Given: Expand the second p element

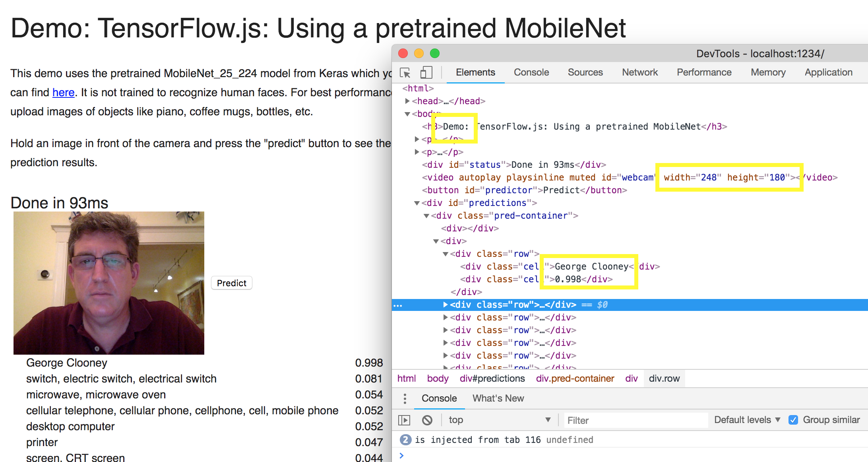Looking at the screenshot, I should point(417,152).
